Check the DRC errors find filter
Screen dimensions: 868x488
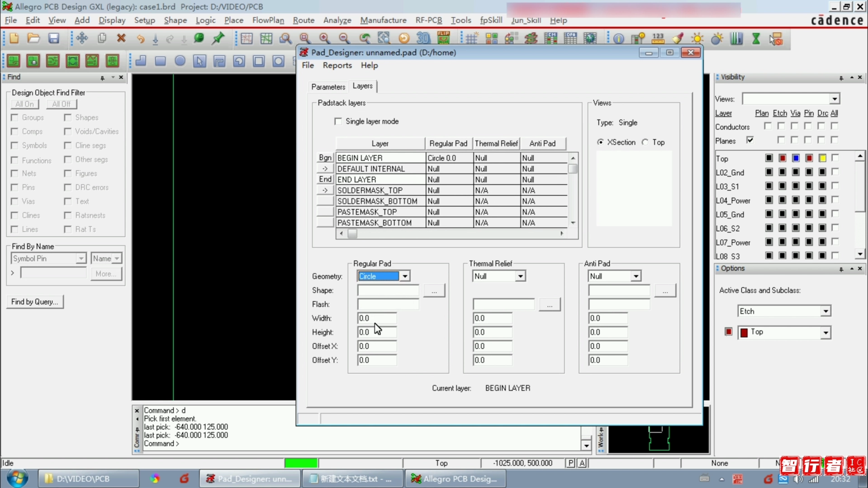pyautogui.click(x=68, y=187)
